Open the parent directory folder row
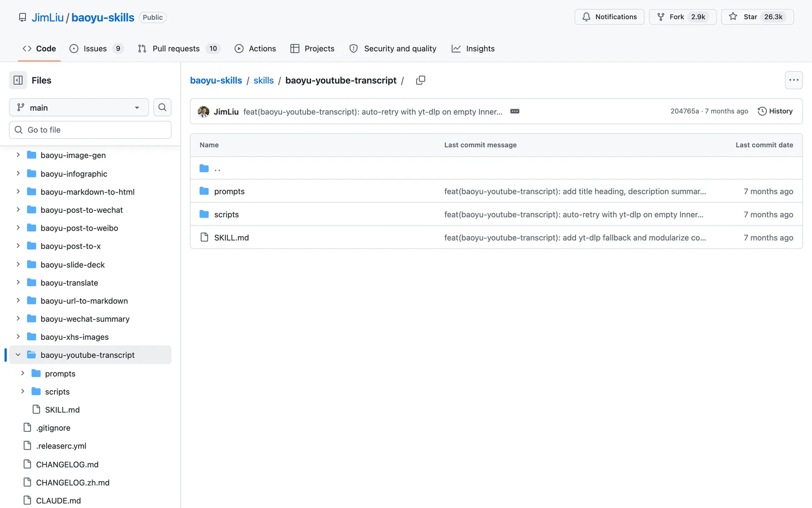The width and height of the screenshot is (812, 508). (x=496, y=168)
